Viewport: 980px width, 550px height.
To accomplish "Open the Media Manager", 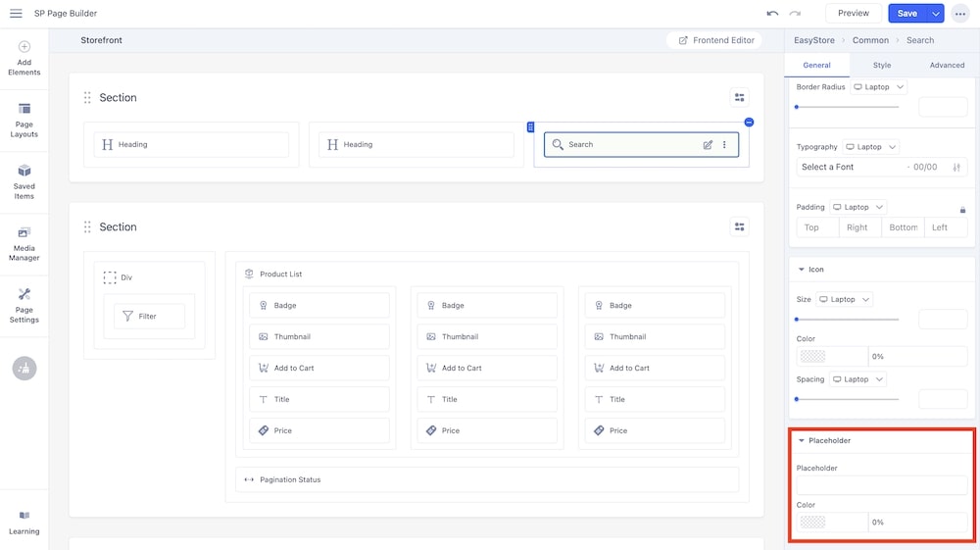I will 24,242.
